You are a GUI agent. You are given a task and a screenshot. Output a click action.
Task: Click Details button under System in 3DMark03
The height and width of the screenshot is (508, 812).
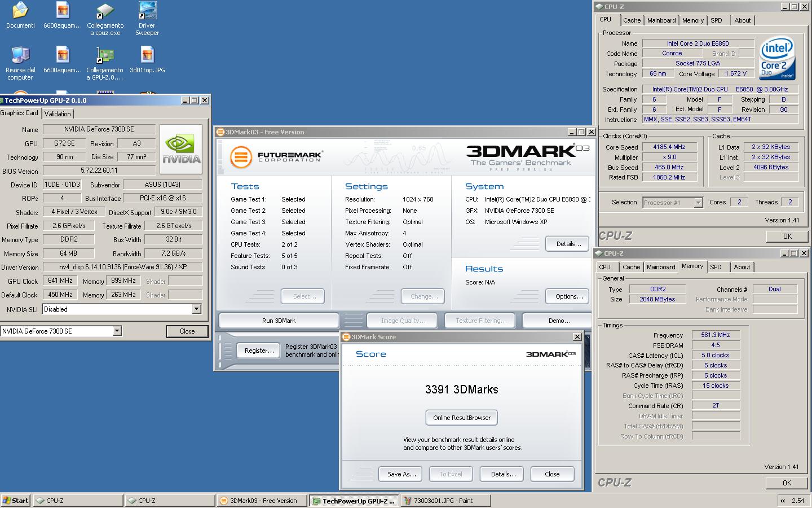pyautogui.click(x=568, y=244)
